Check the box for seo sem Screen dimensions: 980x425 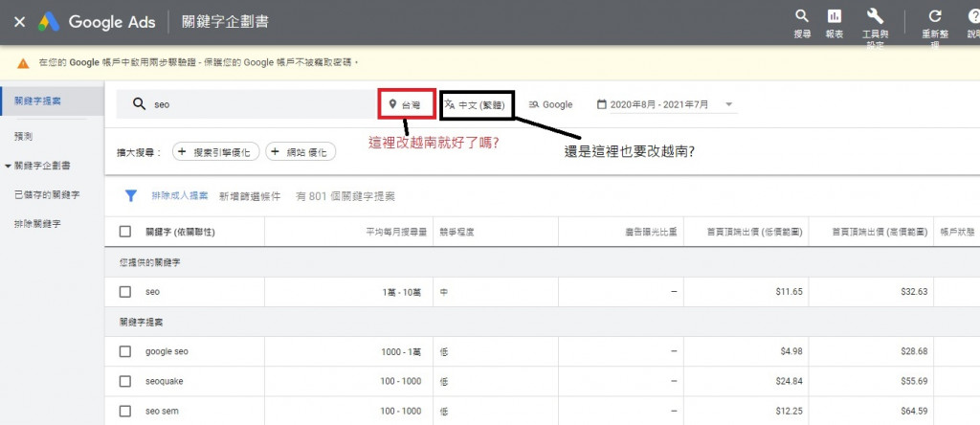point(125,412)
